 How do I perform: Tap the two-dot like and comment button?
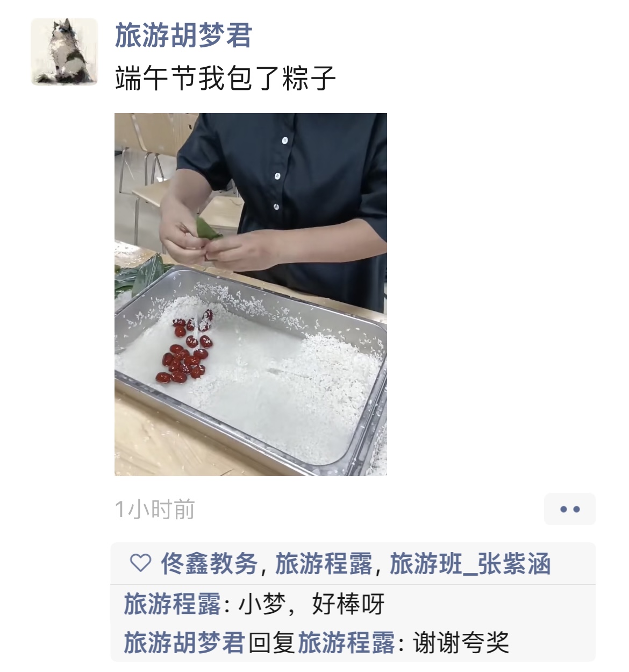(x=570, y=509)
